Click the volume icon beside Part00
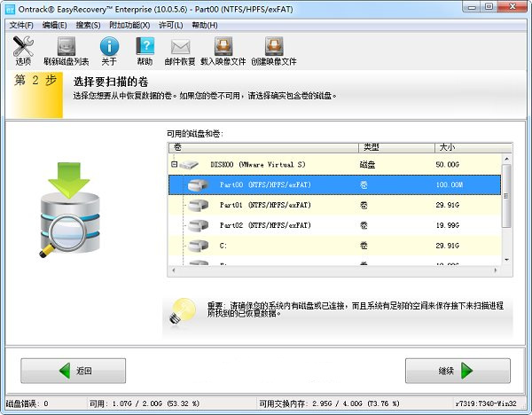The height and width of the screenshot is (415, 532). point(198,185)
